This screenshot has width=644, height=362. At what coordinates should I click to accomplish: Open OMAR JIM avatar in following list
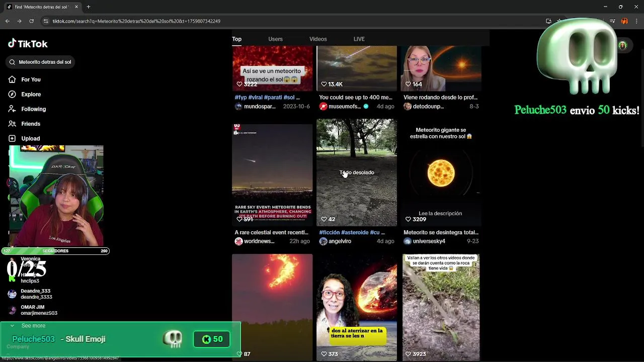click(x=12, y=310)
